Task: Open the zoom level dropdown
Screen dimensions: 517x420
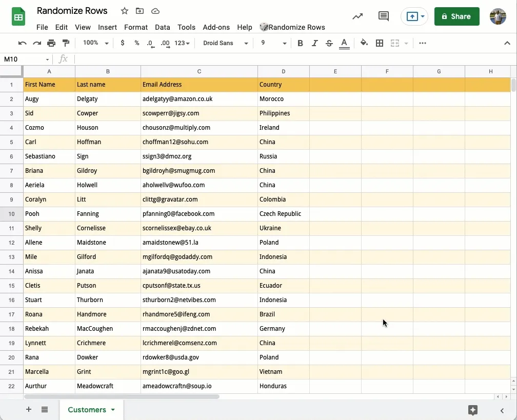Action: [95, 43]
